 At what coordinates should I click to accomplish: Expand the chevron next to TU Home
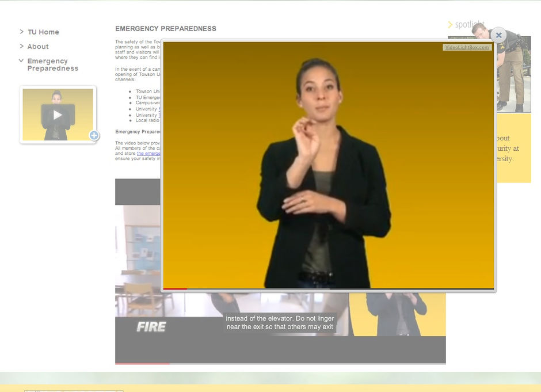point(21,32)
